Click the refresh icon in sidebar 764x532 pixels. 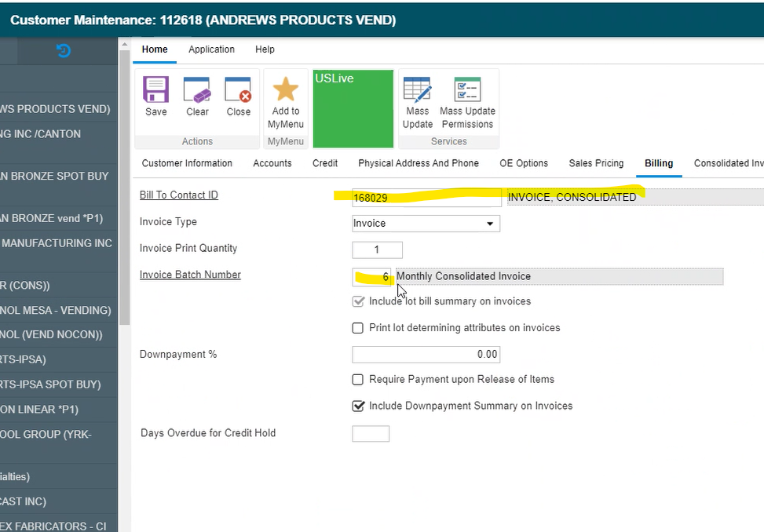click(64, 51)
